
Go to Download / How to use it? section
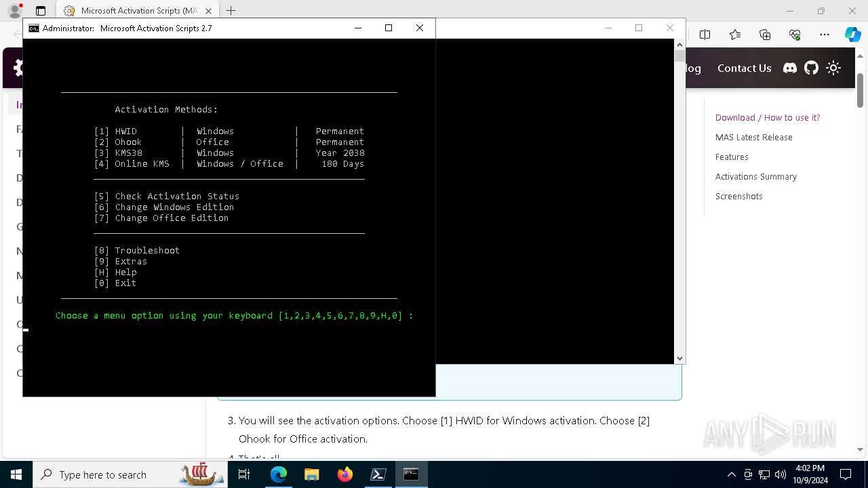click(768, 117)
